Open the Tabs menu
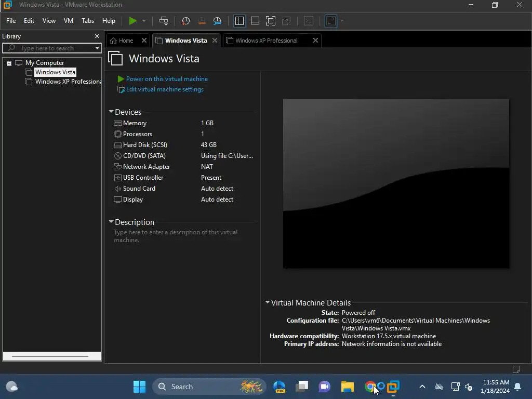Image resolution: width=532 pixels, height=399 pixels. 88,21
